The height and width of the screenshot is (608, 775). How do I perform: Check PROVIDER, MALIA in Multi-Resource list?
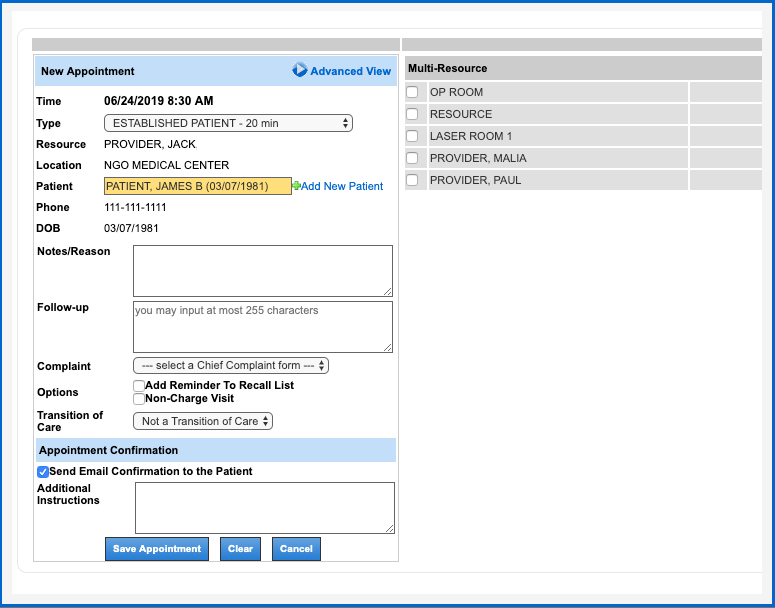point(412,158)
